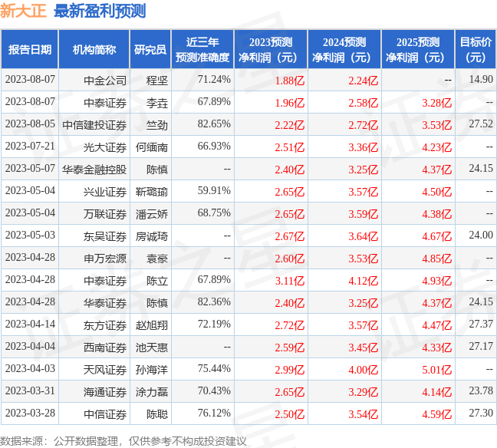Click institution 中信证券

click(105, 413)
